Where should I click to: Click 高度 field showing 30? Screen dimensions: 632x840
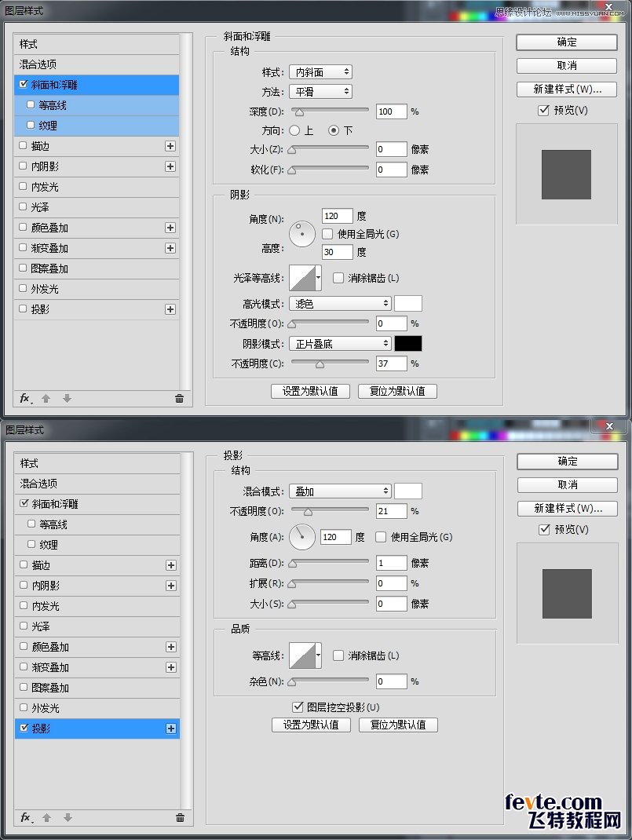point(338,252)
